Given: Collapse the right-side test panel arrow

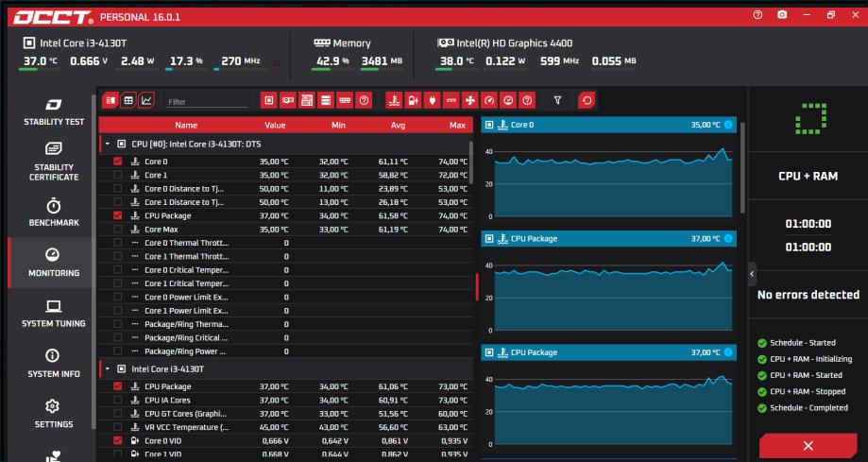Looking at the screenshot, I should pyautogui.click(x=752, y=274).
